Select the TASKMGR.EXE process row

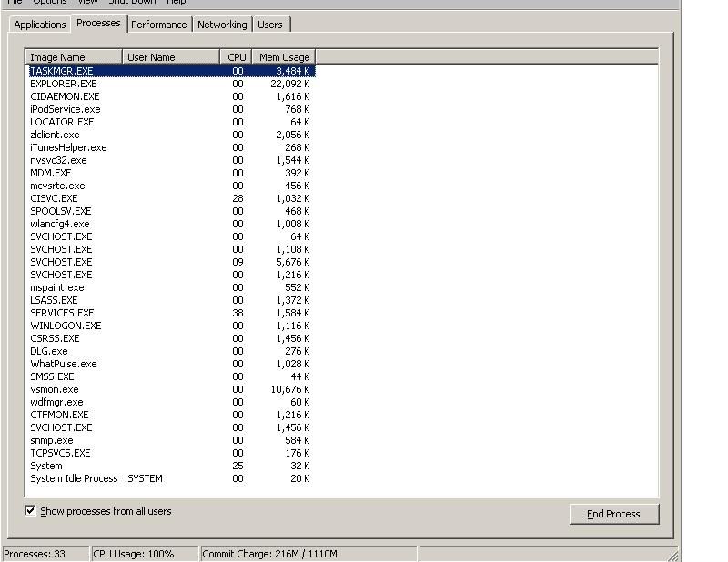[172, 71]
